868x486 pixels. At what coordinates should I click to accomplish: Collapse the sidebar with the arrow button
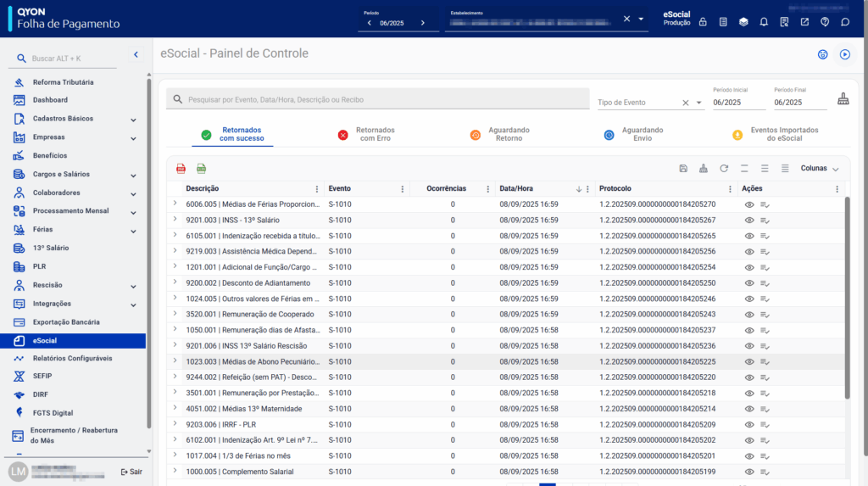click(x=136, y=55)
